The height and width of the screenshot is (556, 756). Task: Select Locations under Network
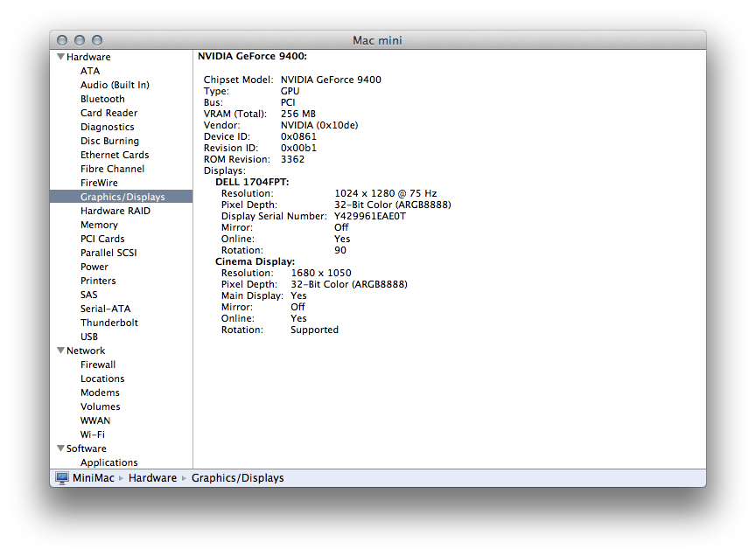point(102,379)
